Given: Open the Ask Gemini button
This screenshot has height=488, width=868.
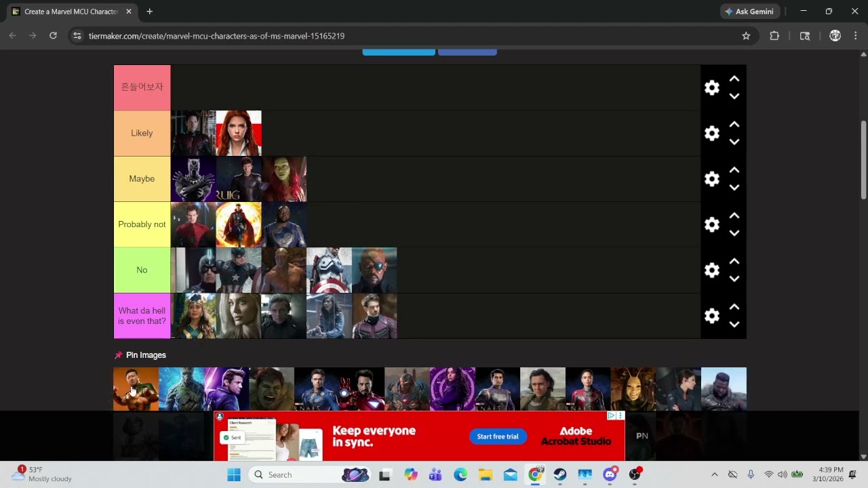Looking at the screenshot, I should pos(750,12).
